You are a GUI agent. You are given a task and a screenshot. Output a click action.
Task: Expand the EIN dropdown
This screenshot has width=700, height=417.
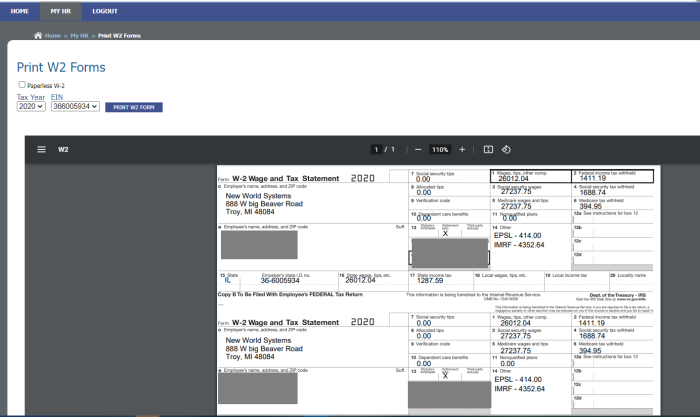[75, 106]
